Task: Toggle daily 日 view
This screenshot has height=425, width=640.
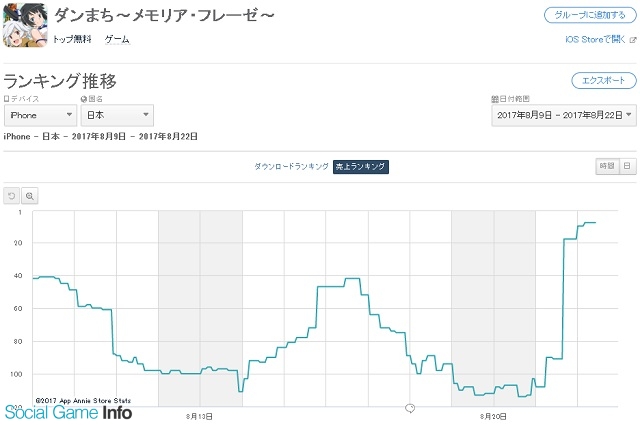Action: (x=628, y=166)
